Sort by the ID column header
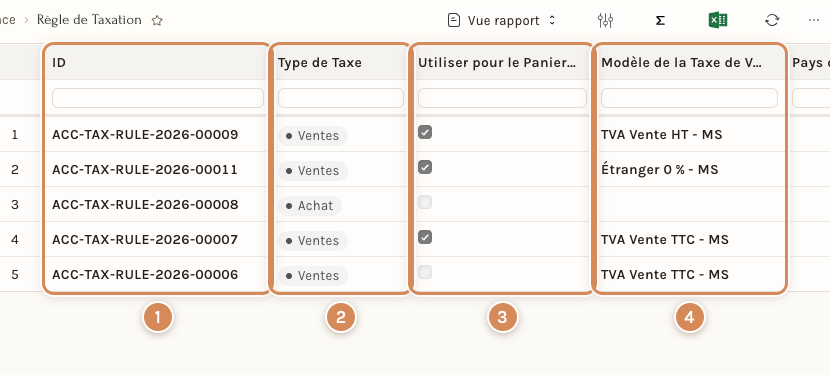The height and width of the screenshot is (375, 830). click(59, 62)
